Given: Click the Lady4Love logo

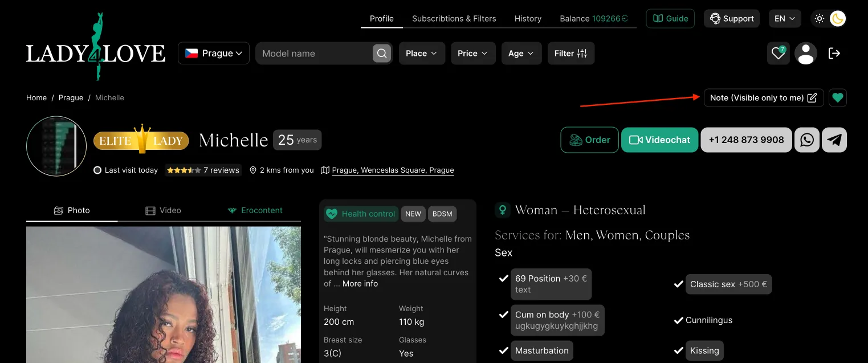Looking at the screenshot, I should click(96, 47).
